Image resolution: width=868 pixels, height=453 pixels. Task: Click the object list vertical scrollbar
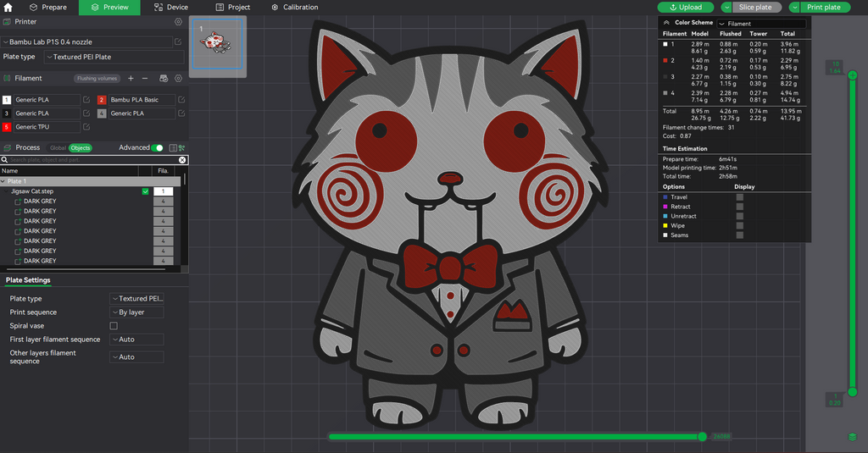185,180
